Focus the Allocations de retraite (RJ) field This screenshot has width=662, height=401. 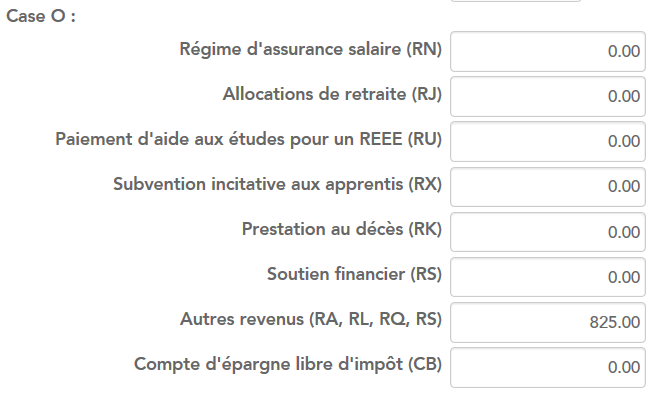tap(547, 96)
